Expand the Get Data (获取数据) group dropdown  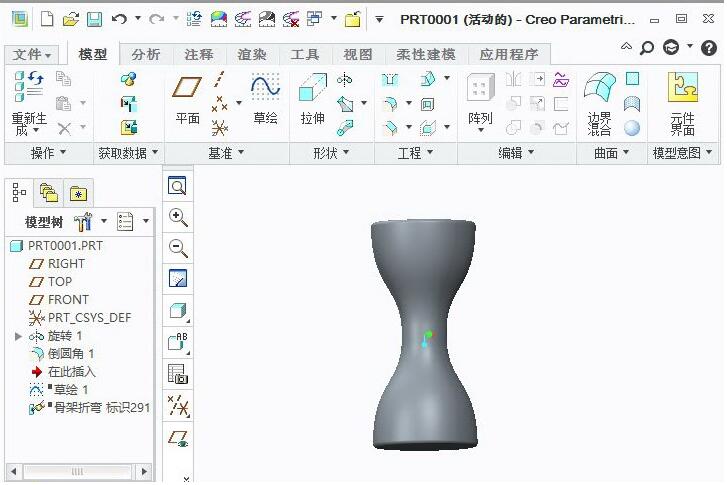coord(128,153)
